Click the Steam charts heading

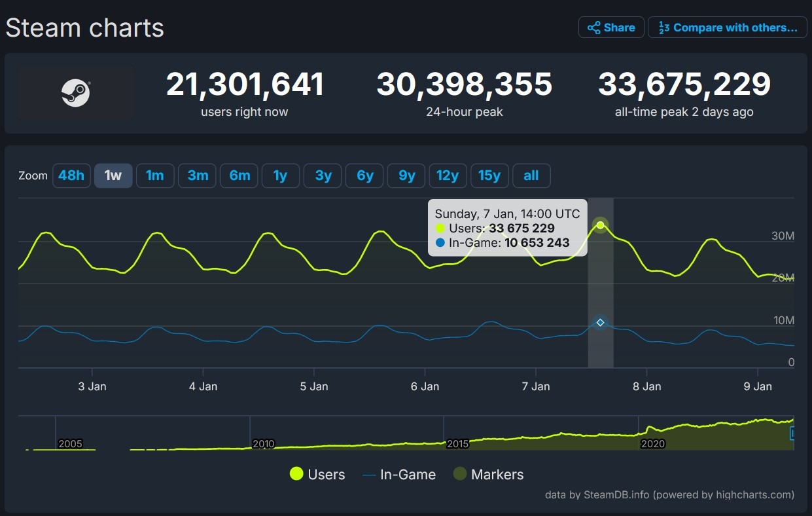[85, 28]
